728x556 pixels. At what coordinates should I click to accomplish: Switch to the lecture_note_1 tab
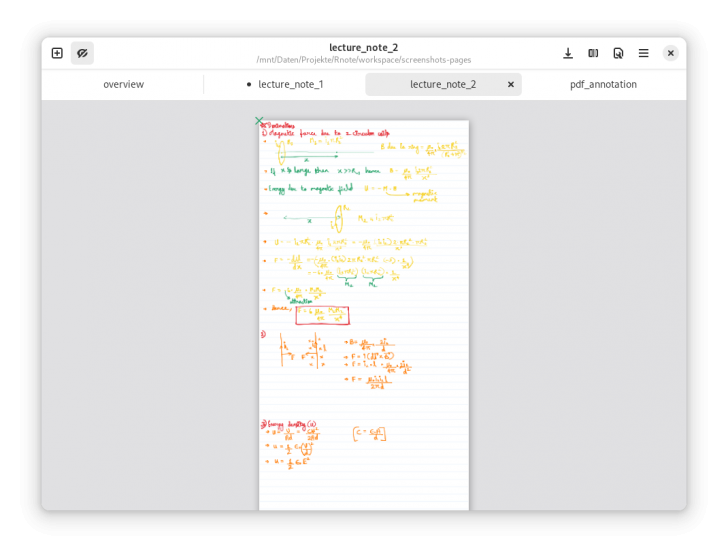285,84
